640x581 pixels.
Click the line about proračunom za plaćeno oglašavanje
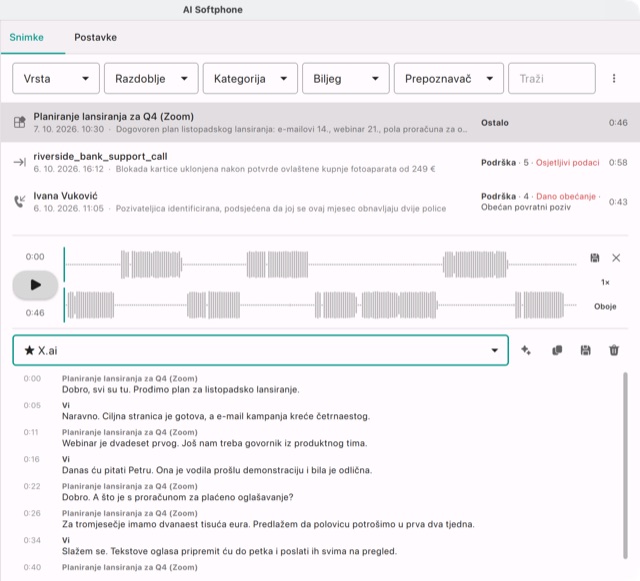178,497
